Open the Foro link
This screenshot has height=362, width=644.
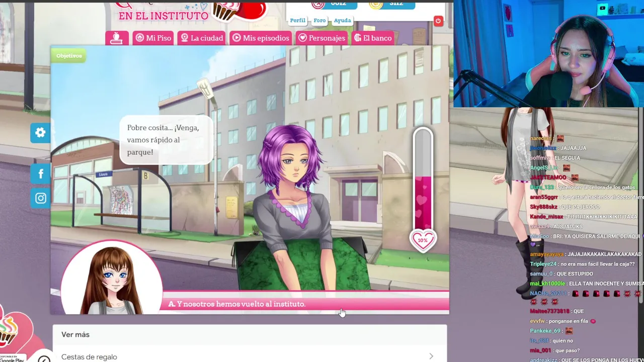click(319, 21)
